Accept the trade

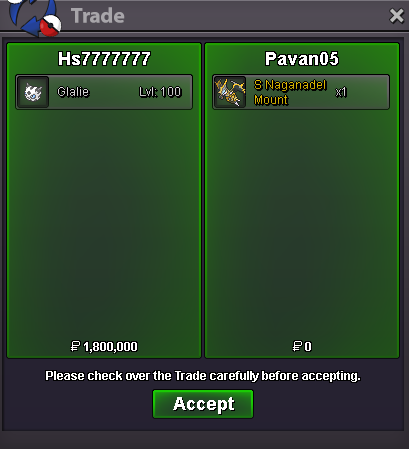point(203,404)
